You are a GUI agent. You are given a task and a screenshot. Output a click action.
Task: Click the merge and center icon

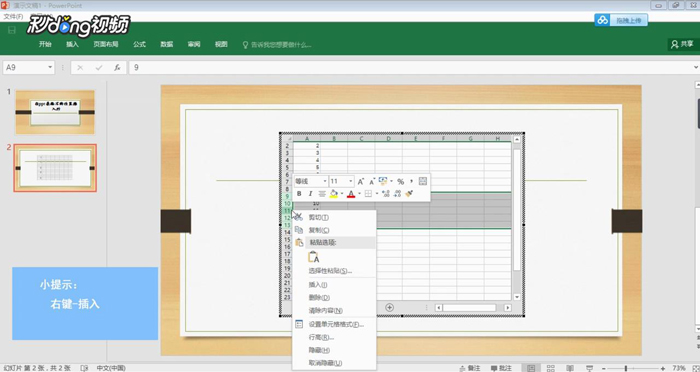[x=423, y=181]
